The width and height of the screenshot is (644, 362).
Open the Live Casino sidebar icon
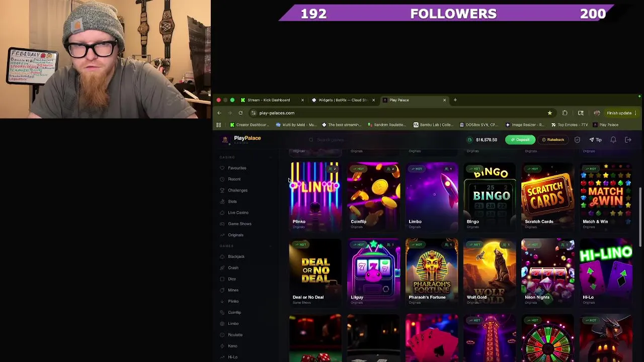tap(222, 213)
